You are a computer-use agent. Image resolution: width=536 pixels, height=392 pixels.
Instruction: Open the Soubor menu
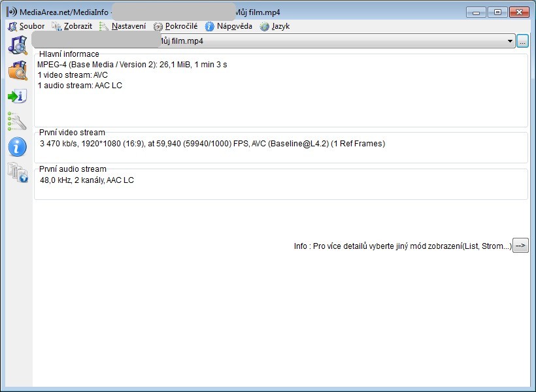pyautogui.click(x=26, y=26)
